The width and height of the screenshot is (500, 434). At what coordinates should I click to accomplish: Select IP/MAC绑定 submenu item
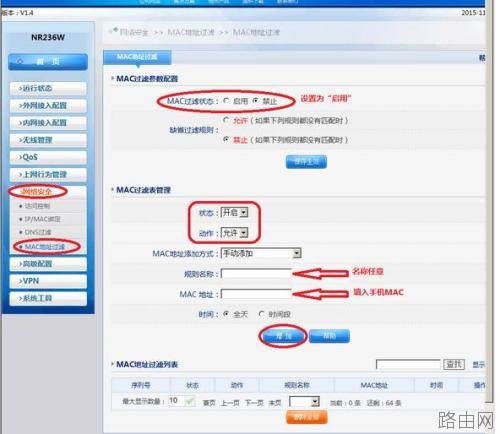42,219
